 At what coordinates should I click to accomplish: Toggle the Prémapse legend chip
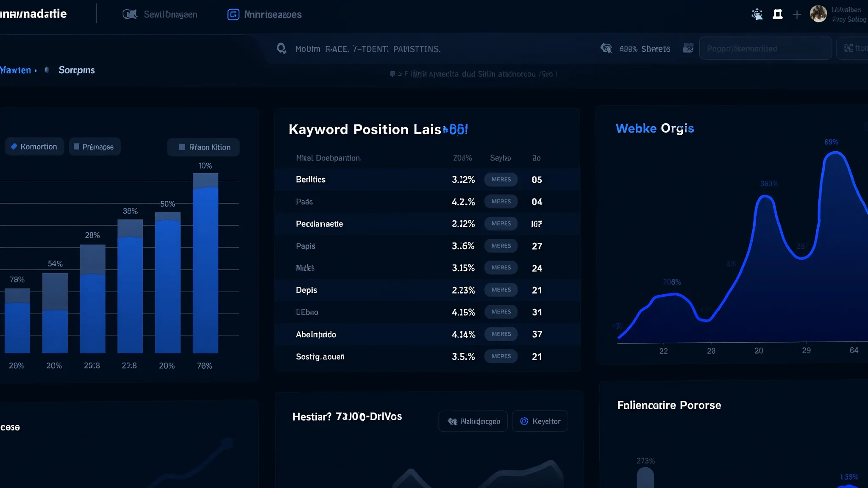95,147
